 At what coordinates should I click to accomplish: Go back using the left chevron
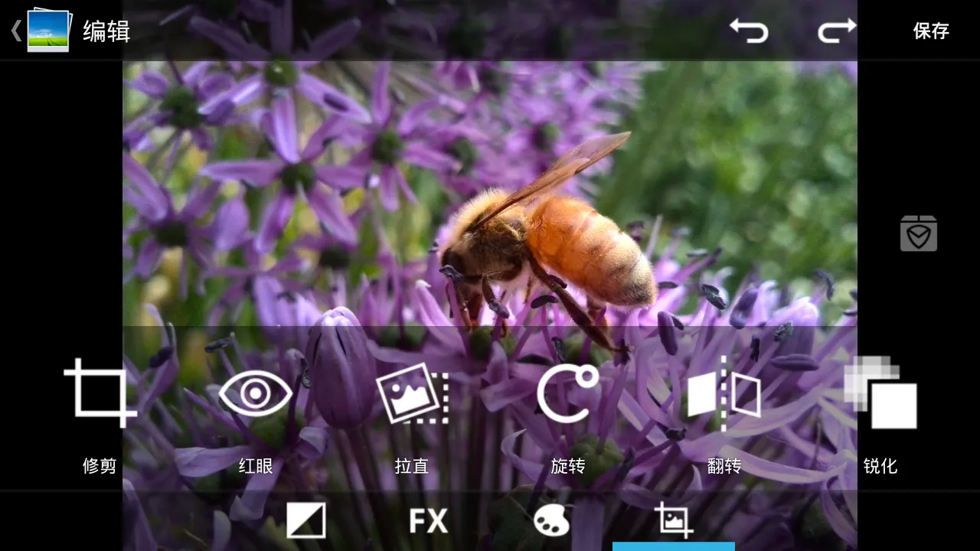15,31
